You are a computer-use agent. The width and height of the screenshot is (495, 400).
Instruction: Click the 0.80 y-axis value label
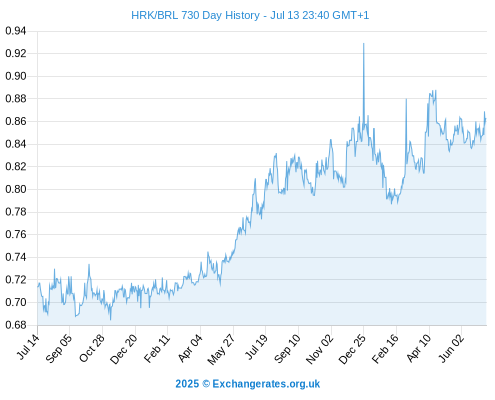click(x=16, y=189)
